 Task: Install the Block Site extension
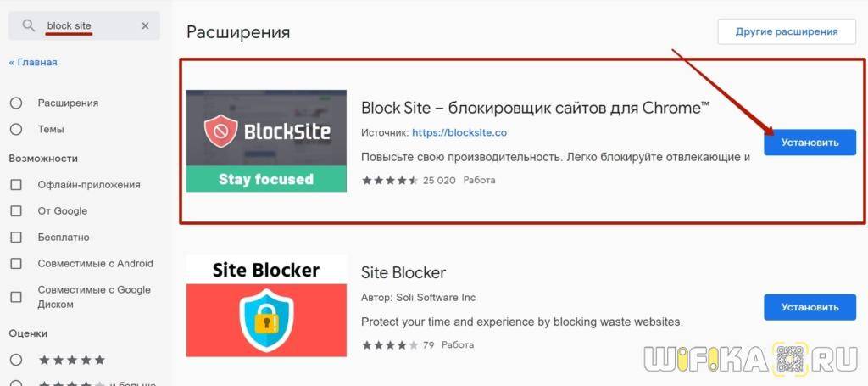coord(810,143)
